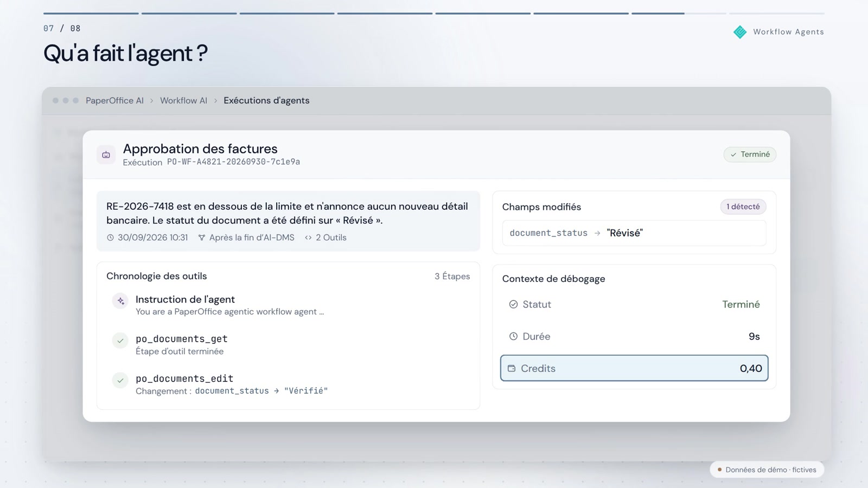Click the sparkle icon for Instruction de l'agent
Viewport: 868px width, 488px height.
pos(120,300)
